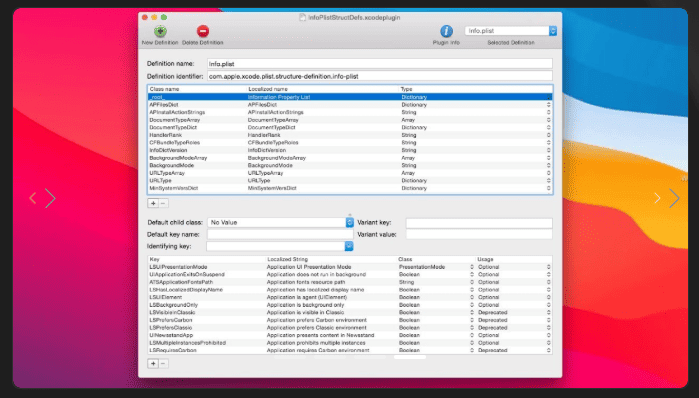Open the Selected Definition Info.plist popup

pyautogui.click(x=510, y=31)
